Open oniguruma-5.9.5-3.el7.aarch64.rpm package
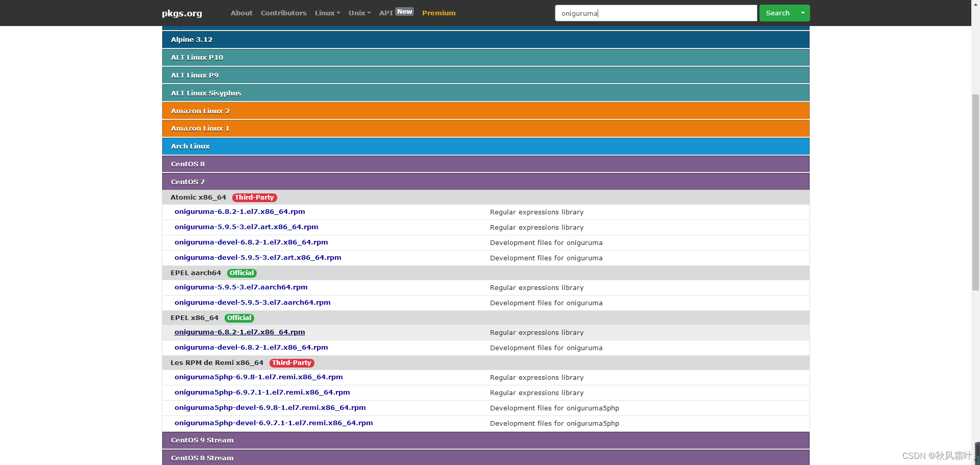 pyautogui.click(x=241, y=287)
